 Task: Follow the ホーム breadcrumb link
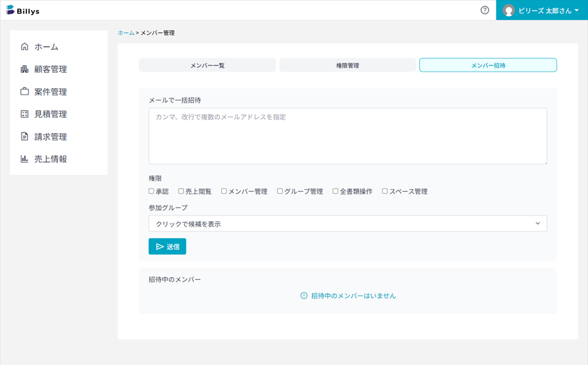click(126, 33)
